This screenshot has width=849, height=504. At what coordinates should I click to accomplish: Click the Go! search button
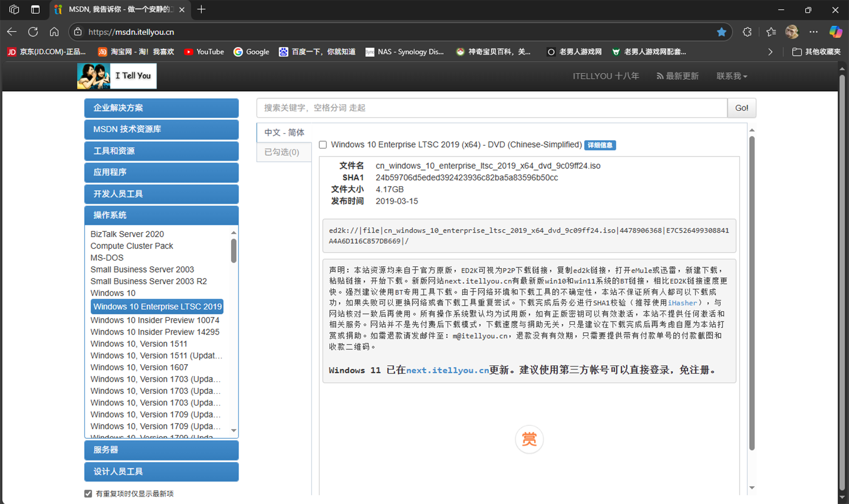pyautogui.click(x=741, y=108)
